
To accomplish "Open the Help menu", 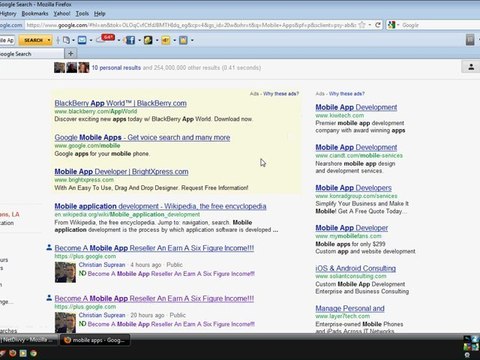I will pos(99,14).
